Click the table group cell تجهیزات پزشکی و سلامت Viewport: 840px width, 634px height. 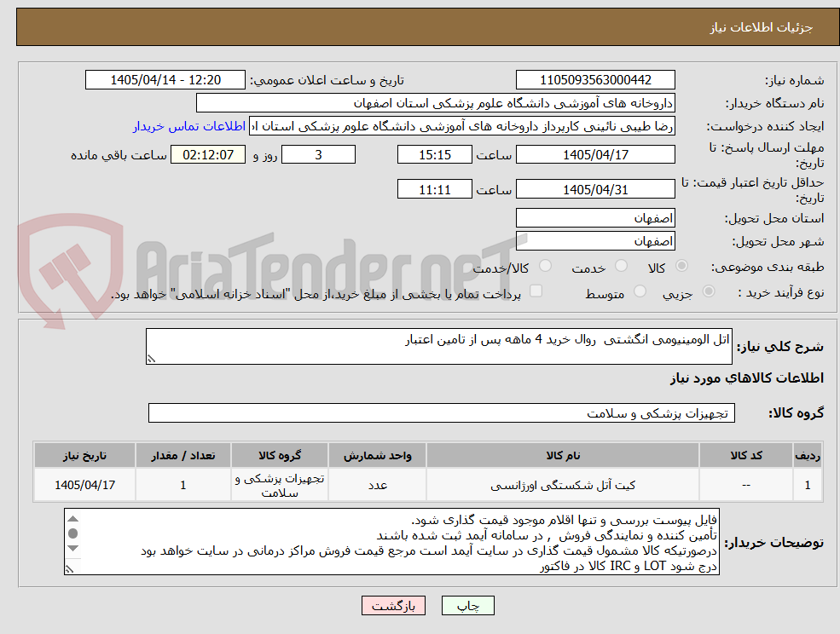tap(280, 485)
